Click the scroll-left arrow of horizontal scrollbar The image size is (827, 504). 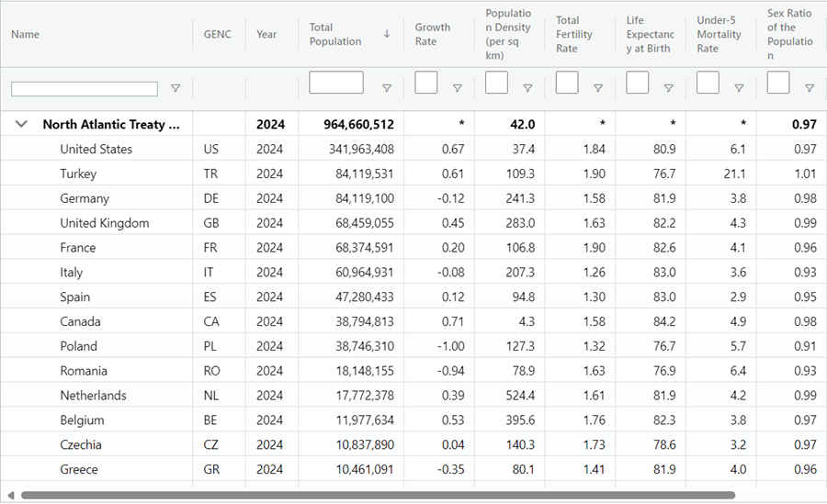10,495
